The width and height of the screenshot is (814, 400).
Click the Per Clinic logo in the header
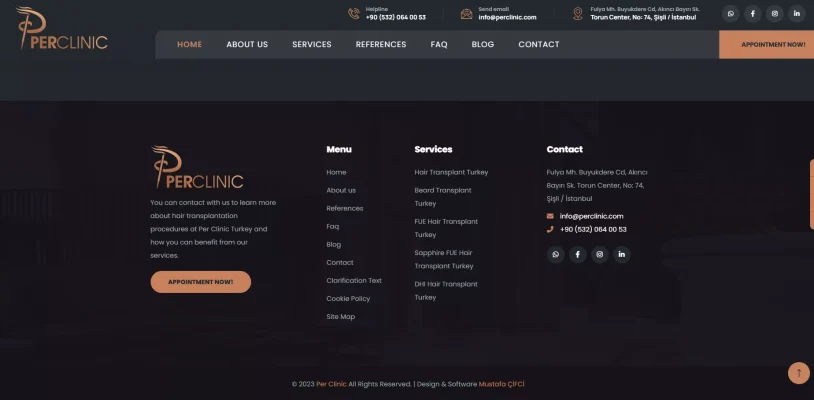(62, 28)
